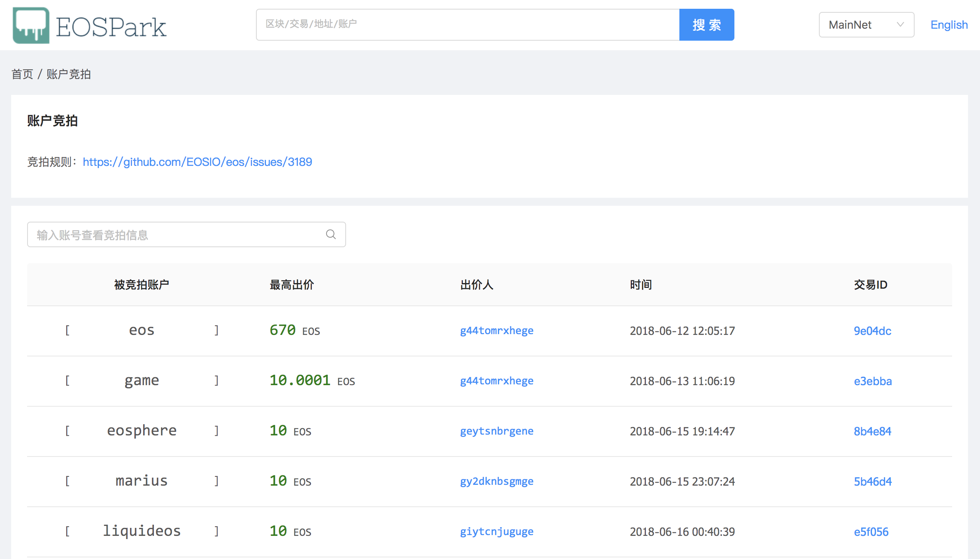Open the GitHub issues 3189 rules link

pos(197,162)
